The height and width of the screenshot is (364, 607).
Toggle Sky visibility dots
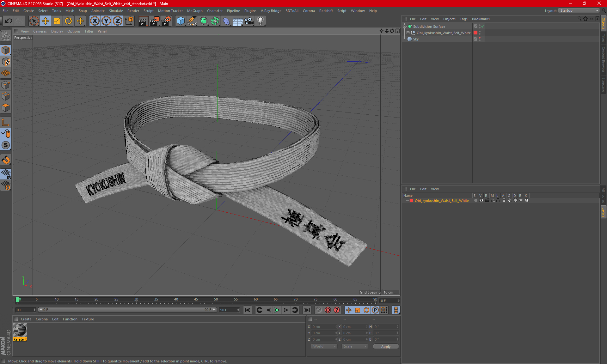pyautogui.click(x=480, y=39)
